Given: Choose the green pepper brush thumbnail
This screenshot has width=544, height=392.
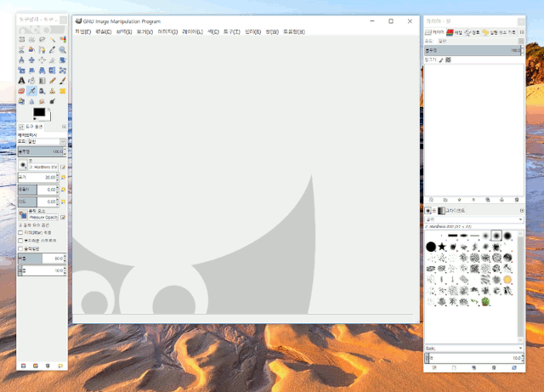Looking at the screenshot, I should (485, 302).
